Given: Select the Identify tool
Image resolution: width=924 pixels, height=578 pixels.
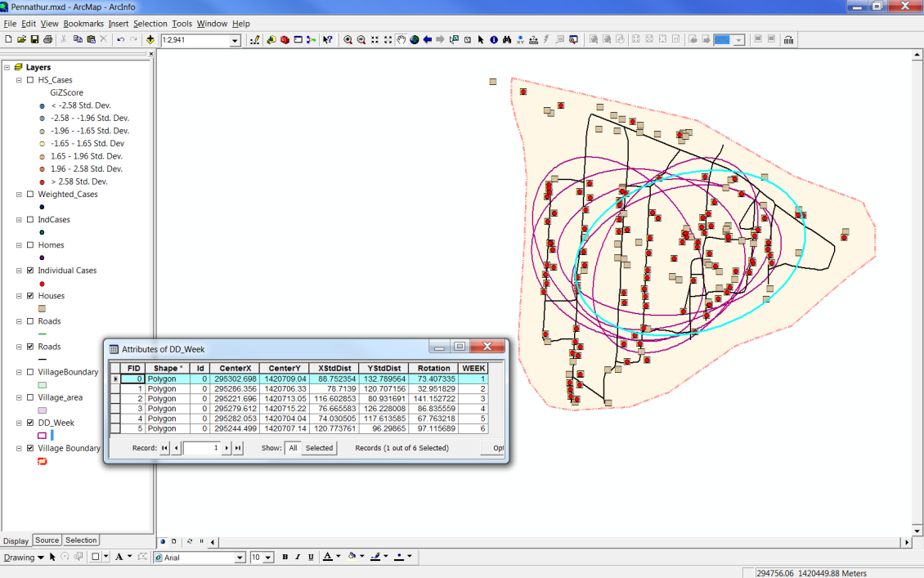Looking at the screenshot, I should [494, 40].
